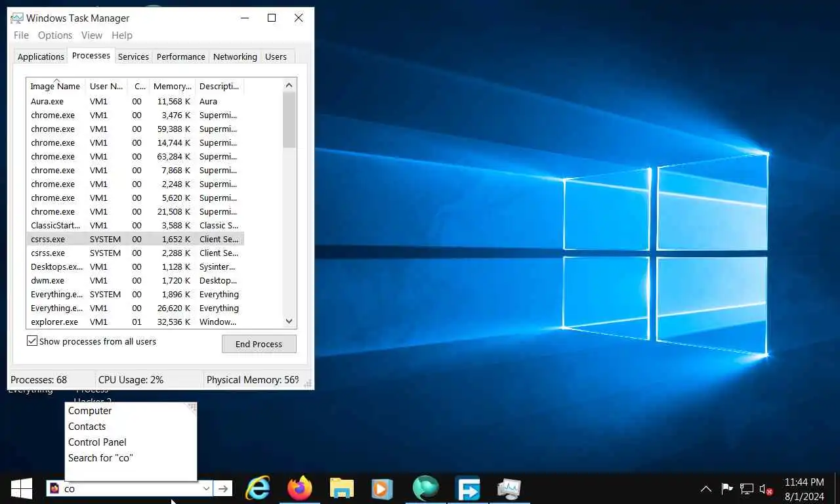Click the process list scroll down arrow
This screenshot has width=840, height=504.
tap(289, 322)
